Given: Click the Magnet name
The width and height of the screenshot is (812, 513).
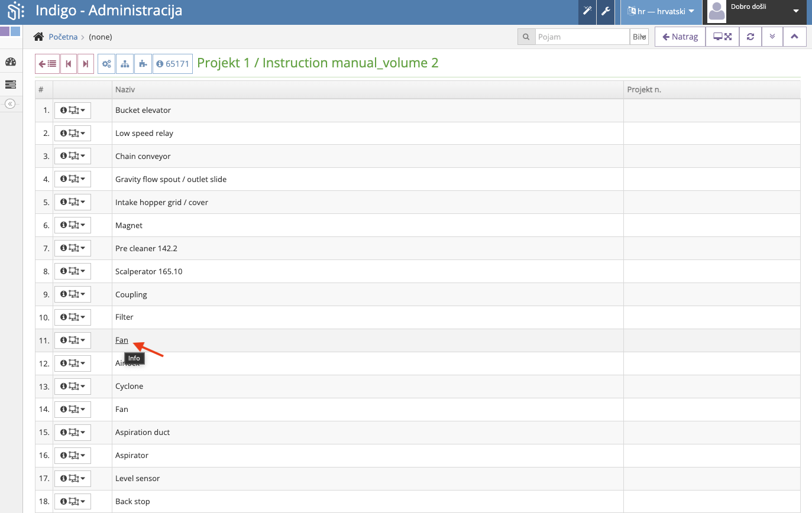Looking at the screenshot, I should (x=129, y=225).
